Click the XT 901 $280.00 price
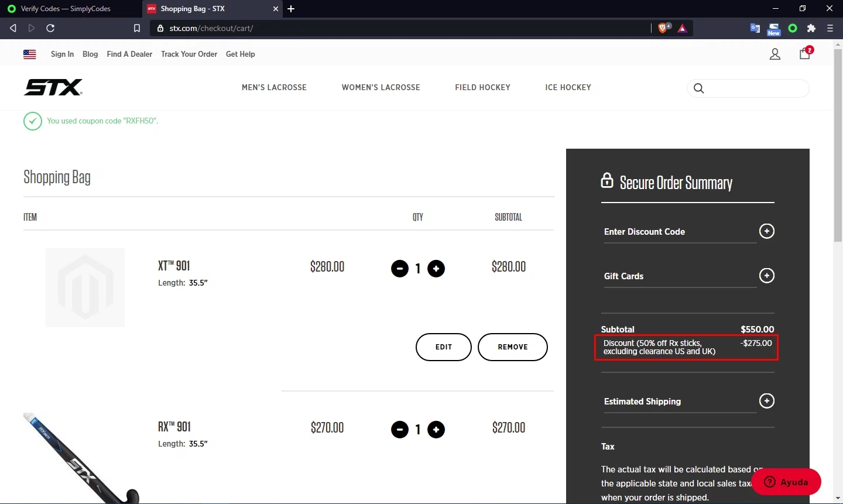 pyautogui.click(x=327, y=267)
